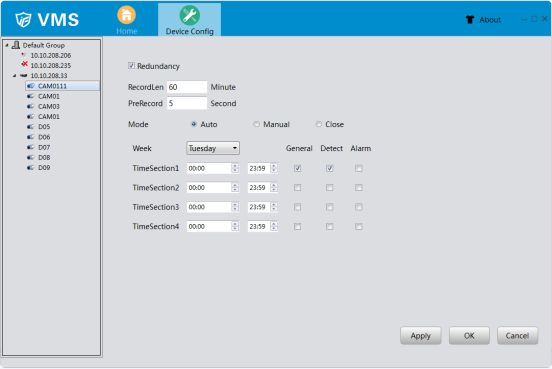Screen dimensions: 552x369
Task: Click the Default Group building icon
Action: tap(16, 45)
